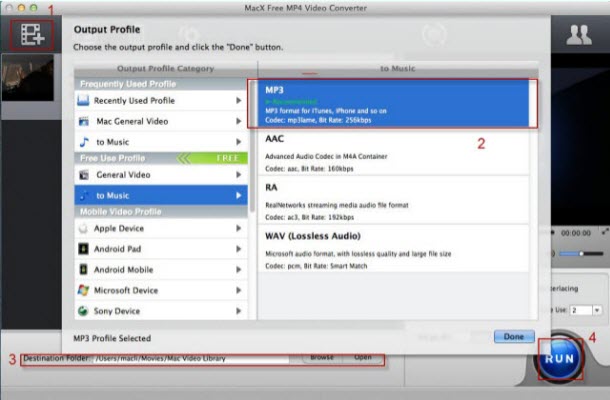Click the Done button
This screenshot has width=610, height=400.
coord(514,337)
